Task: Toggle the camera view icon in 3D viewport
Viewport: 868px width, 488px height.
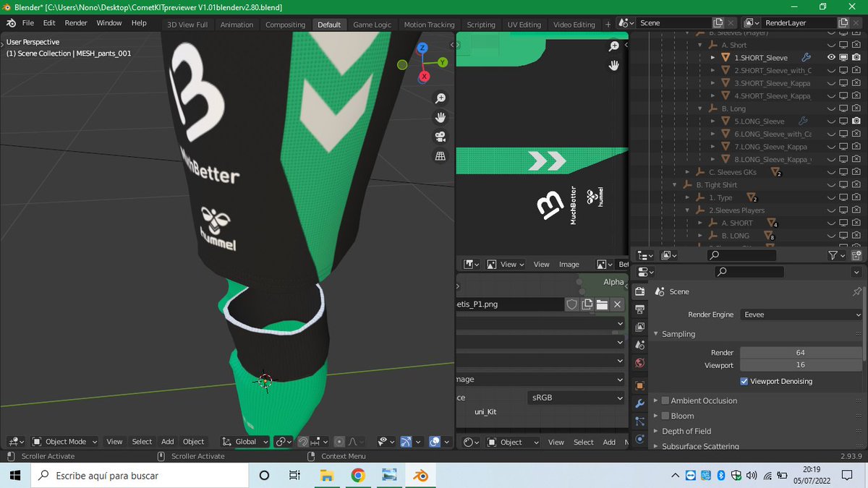Action: coord(441,137)
